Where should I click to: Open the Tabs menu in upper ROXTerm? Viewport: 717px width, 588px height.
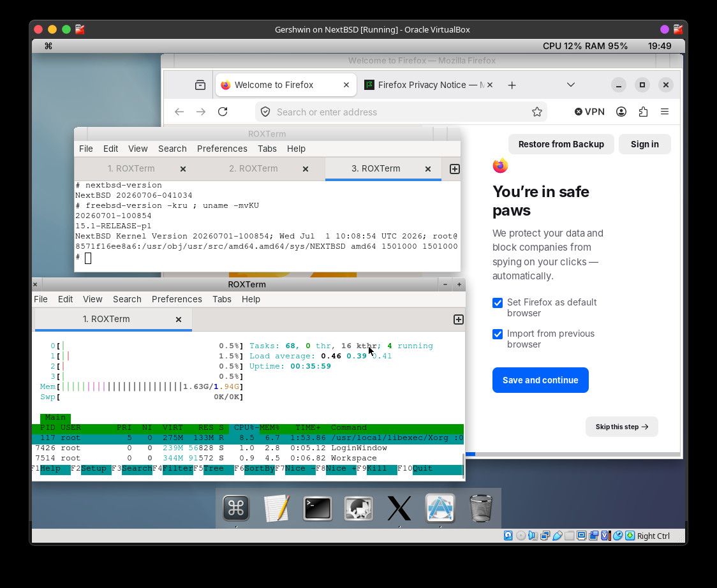point(267,149)
